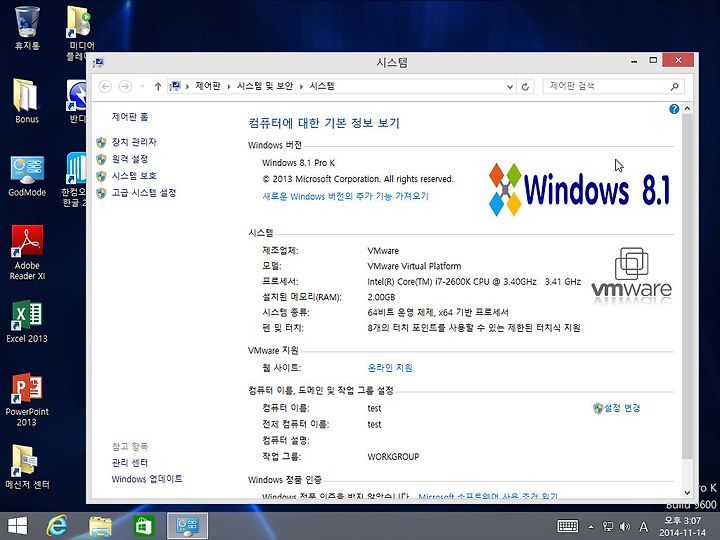Expand the chevron after 제어판 breadcrumb

[x=229, y=86]
